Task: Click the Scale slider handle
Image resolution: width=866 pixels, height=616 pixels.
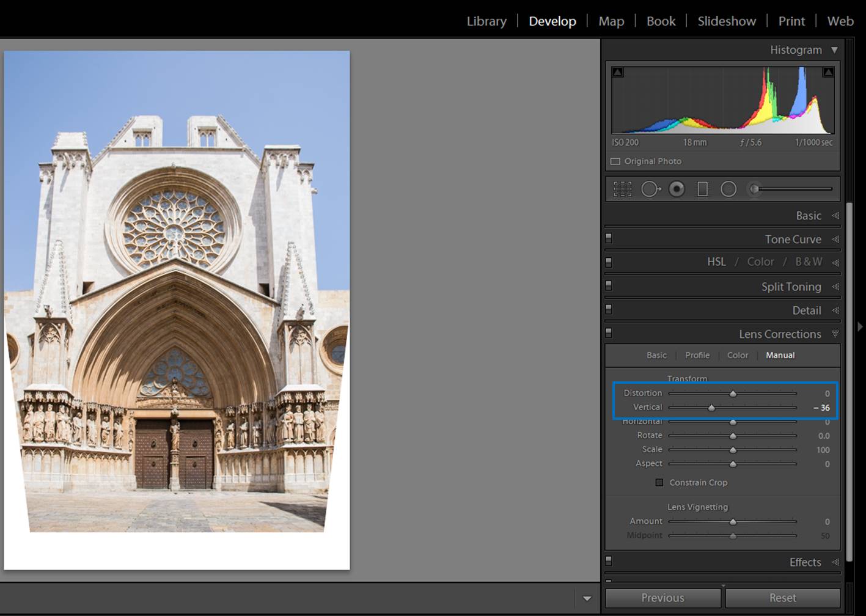Action: tap(733, 450)
